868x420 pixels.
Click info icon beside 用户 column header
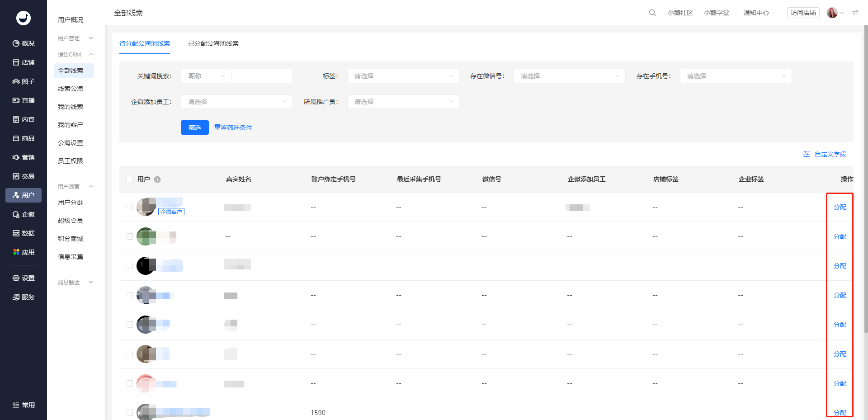click(x=157, y=179)
